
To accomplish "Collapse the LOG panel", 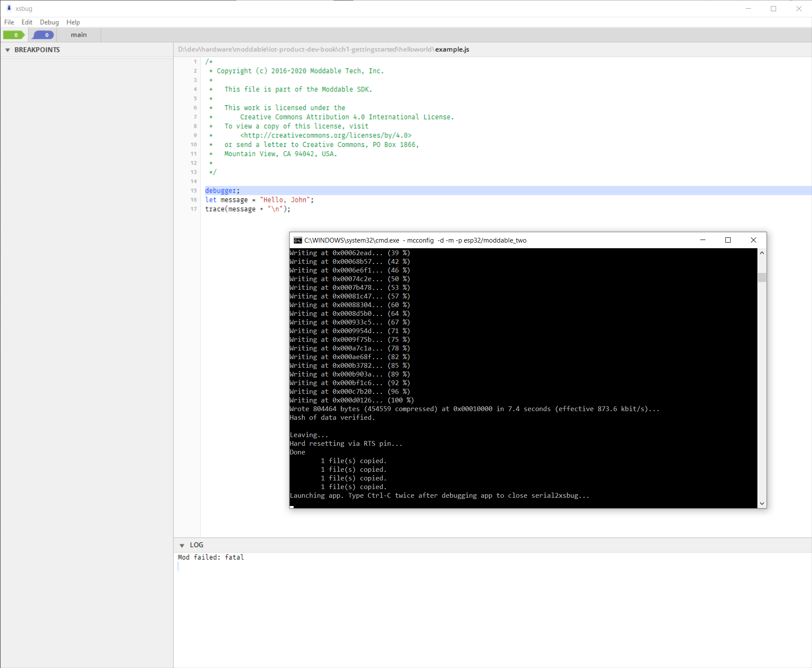I will [x=182, y=545].
